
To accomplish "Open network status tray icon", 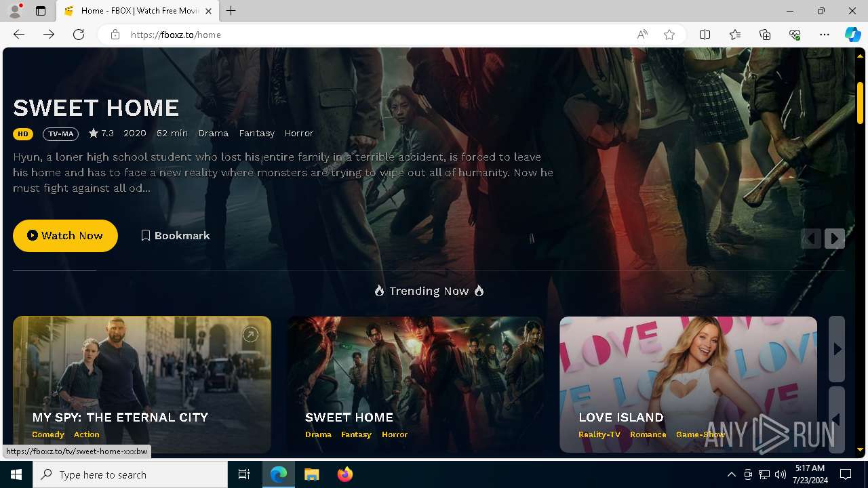I will click(x=764, y=474).
